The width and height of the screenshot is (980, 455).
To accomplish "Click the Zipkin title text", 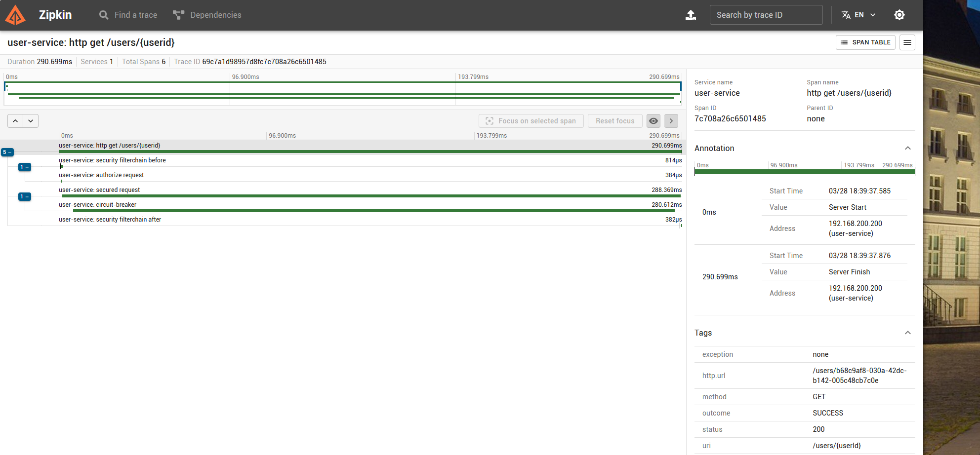I will tap(55, 15).
